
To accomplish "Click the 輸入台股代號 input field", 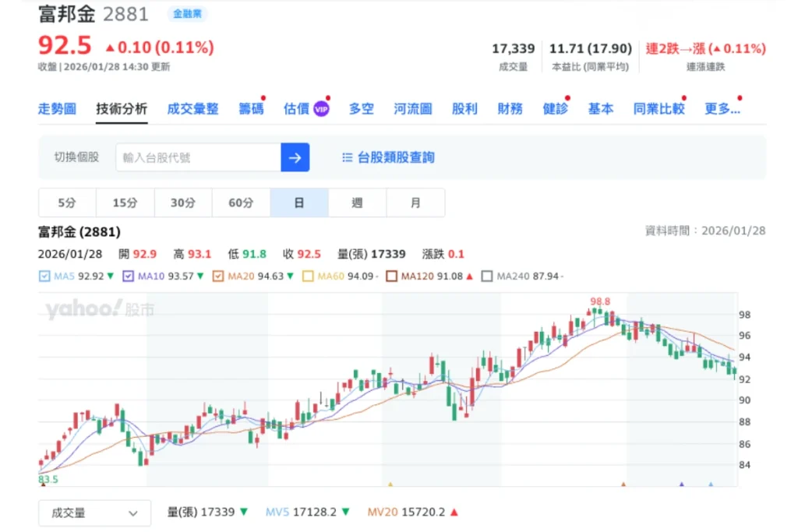I will pyautogui.click(x=199, y=157).
